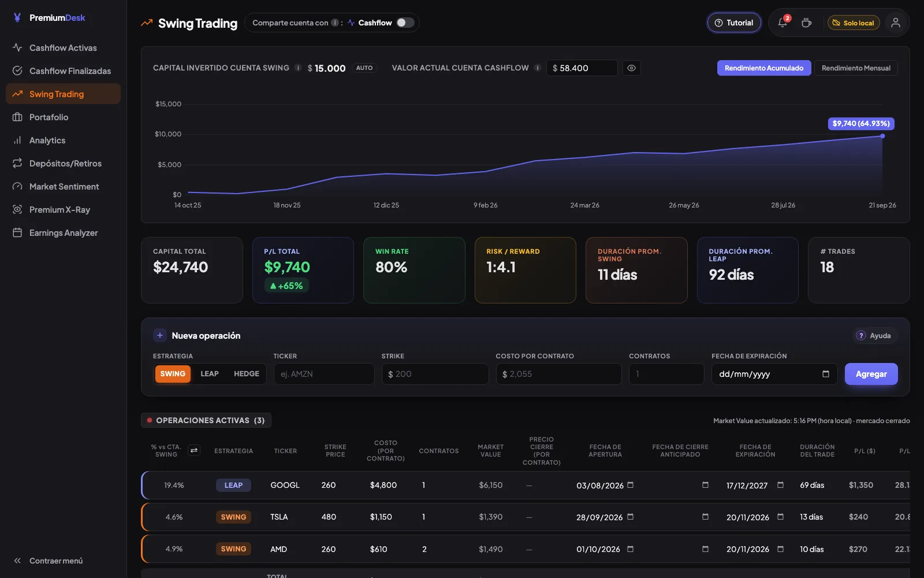Click the Risk / Reward card
The height and width of the screenshot is (578, 924).
(x=526, y=270)
